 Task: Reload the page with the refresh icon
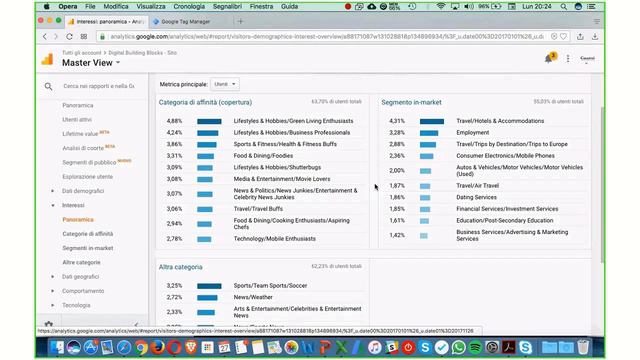[x=69, y=37]
